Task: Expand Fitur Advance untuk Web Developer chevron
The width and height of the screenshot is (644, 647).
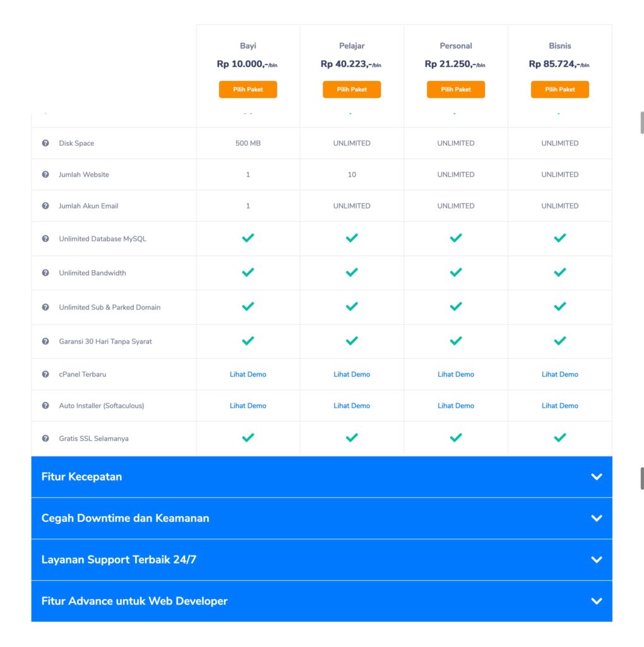Action: 597,602
